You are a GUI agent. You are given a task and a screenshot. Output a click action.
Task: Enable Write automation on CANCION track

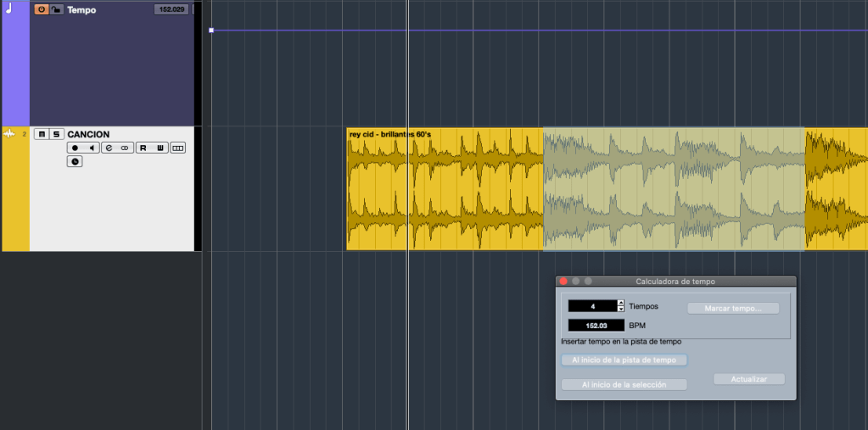pos(160,148)
